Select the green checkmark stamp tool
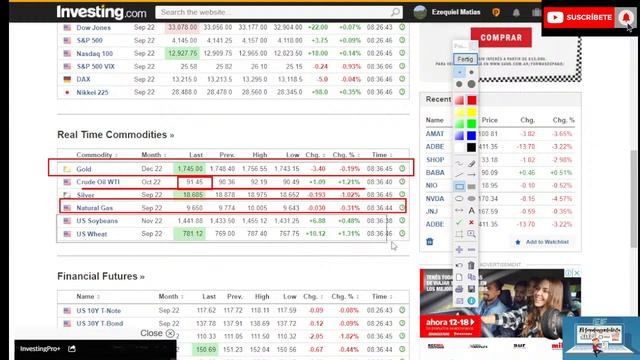 [x=459, y=222]
